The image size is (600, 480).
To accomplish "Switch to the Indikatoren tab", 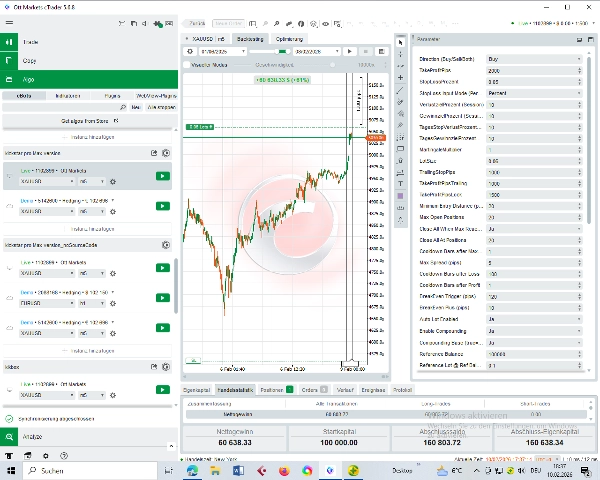I will (x=68, y=96).
